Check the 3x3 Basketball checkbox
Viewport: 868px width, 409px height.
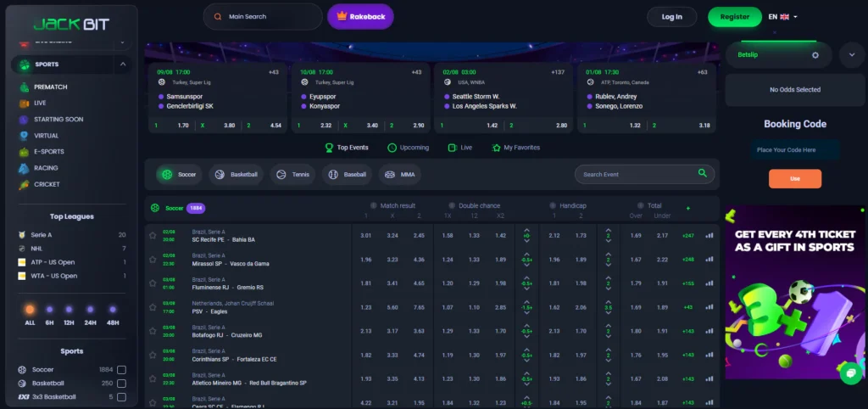tap(121, 397)
